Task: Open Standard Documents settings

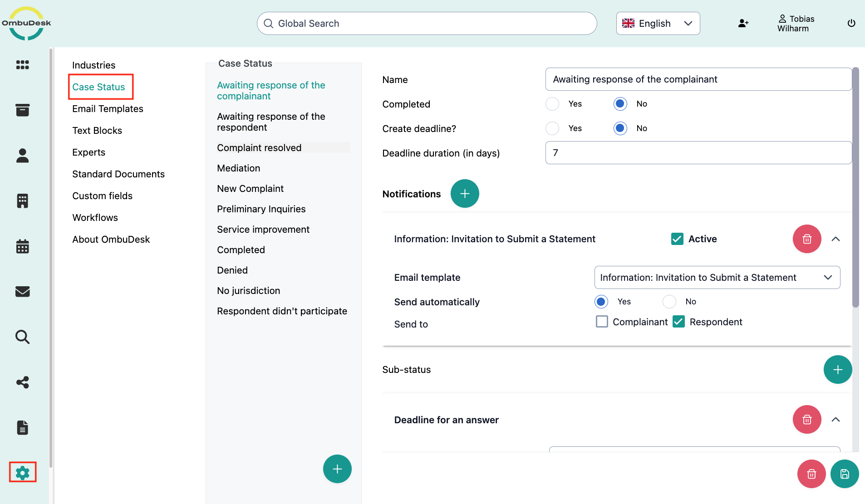Action: (118, 174)
